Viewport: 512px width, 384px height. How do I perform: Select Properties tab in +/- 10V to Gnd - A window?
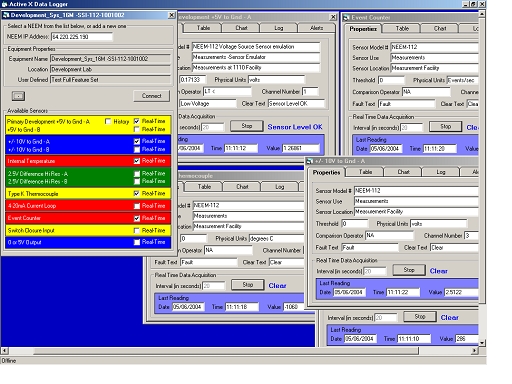click(x=326, y=173)
